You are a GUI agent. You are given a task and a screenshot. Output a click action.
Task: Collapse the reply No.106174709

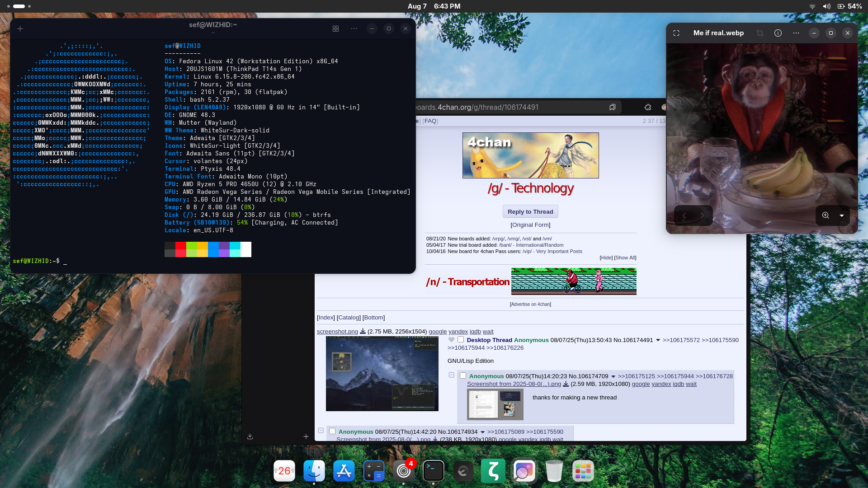tap(451, 375)
